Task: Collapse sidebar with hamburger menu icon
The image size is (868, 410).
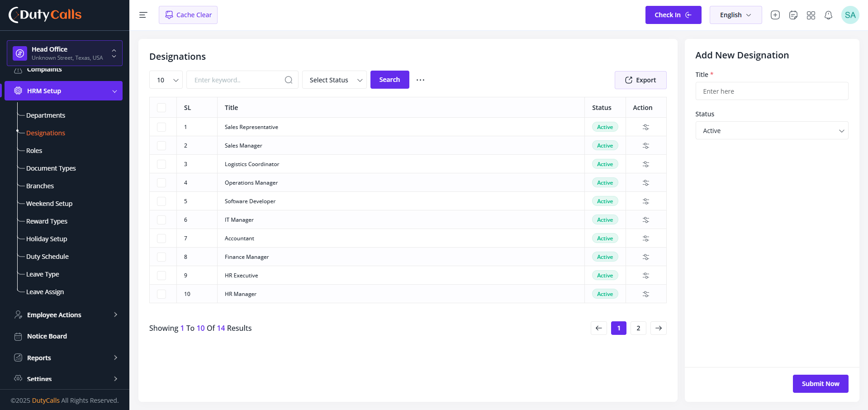Action: (x=143, y=15)
